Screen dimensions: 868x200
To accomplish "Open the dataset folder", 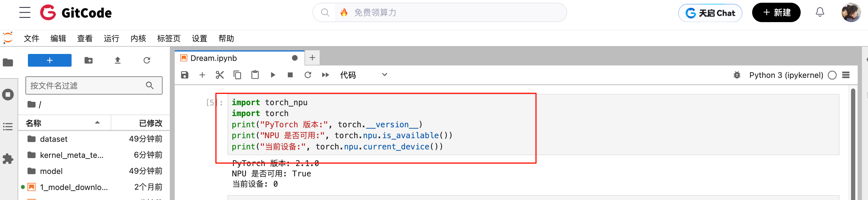I will click(54, 139).
